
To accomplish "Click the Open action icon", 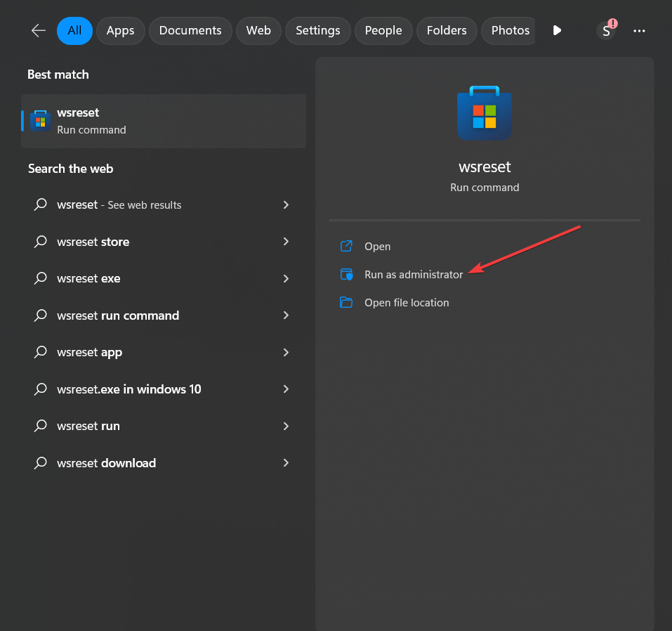I will 346,246.
